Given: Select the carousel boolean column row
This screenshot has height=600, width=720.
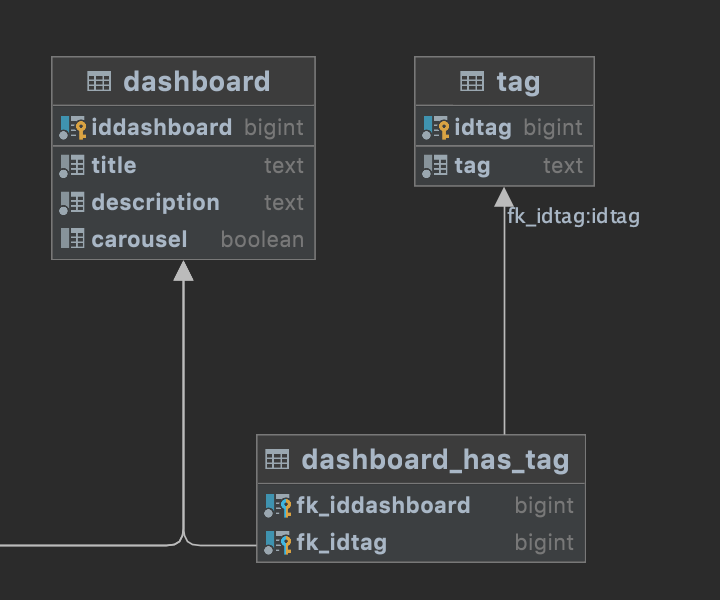Looking at the screenshot, I should coord(184,240).
